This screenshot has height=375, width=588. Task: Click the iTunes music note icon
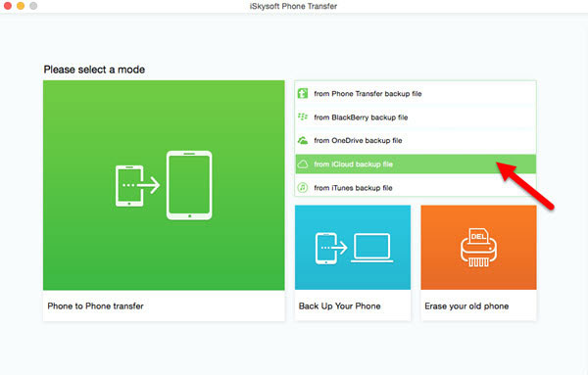[x=303, y=187]
